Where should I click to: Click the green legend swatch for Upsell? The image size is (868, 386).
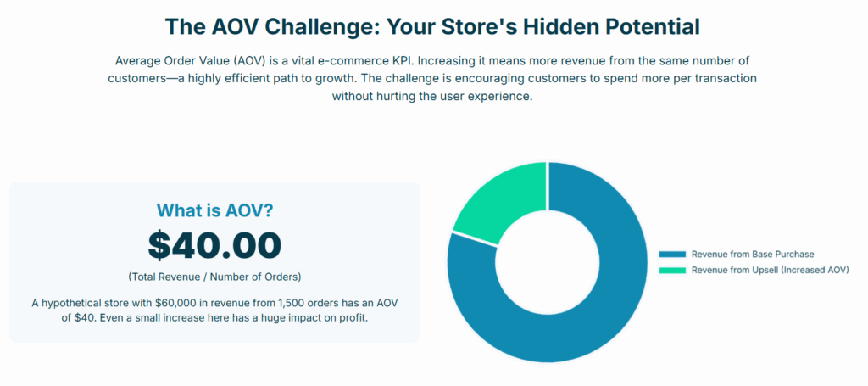[x=672, y=271]
